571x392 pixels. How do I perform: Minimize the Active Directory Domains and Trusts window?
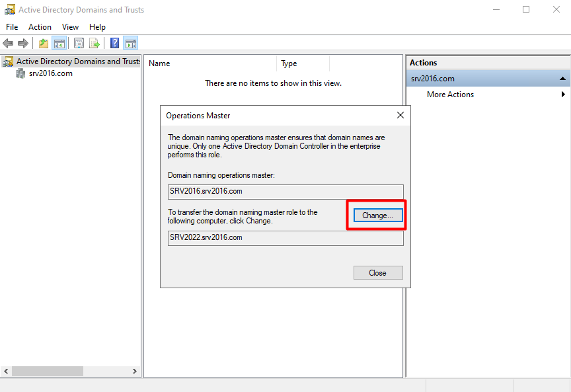(496, 9)
